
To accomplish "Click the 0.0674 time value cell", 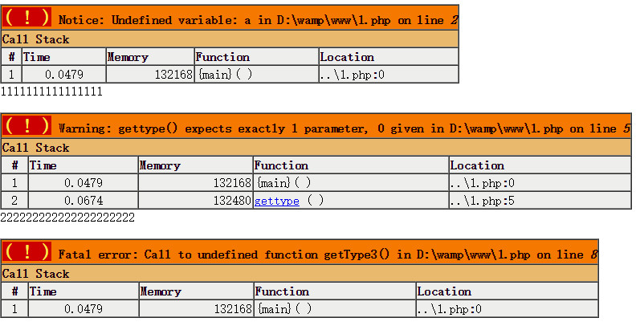I will coord(84,201).
